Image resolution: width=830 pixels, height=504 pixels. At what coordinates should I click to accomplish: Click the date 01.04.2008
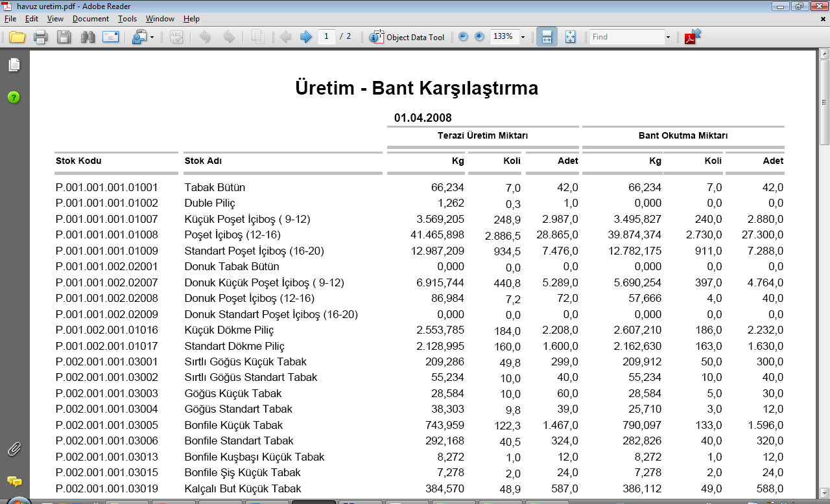tap(423, 118)
